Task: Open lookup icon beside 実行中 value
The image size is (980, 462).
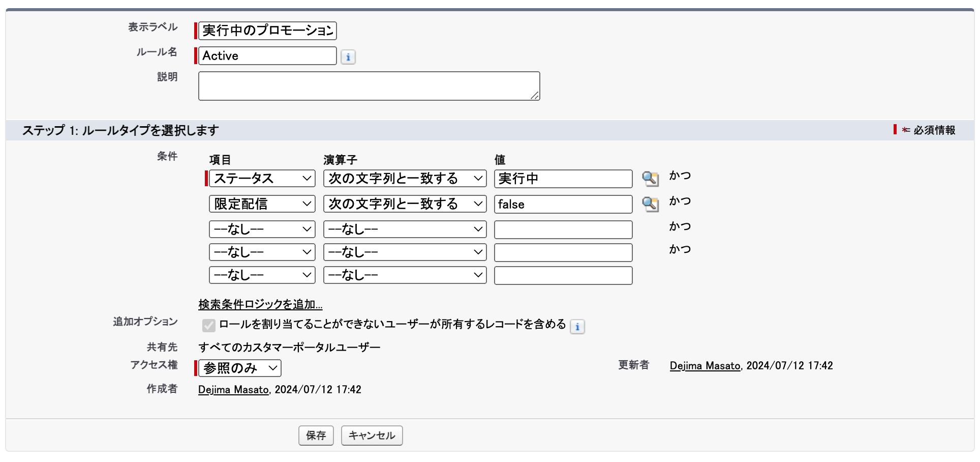Action: 650,179
